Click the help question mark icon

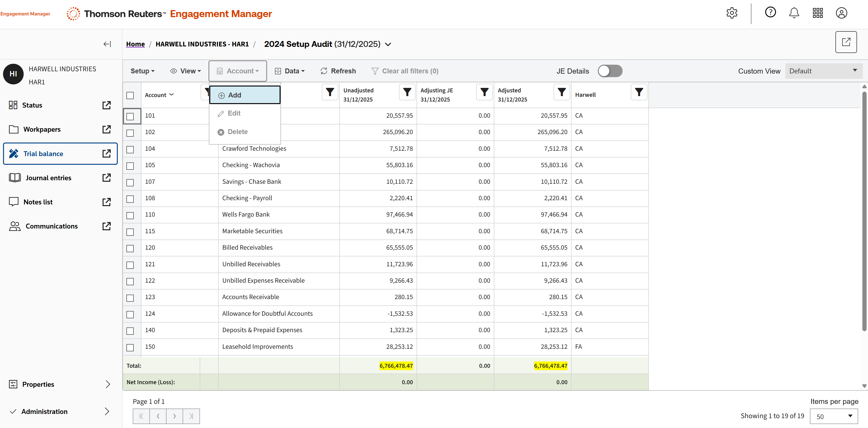click(770, 12)
